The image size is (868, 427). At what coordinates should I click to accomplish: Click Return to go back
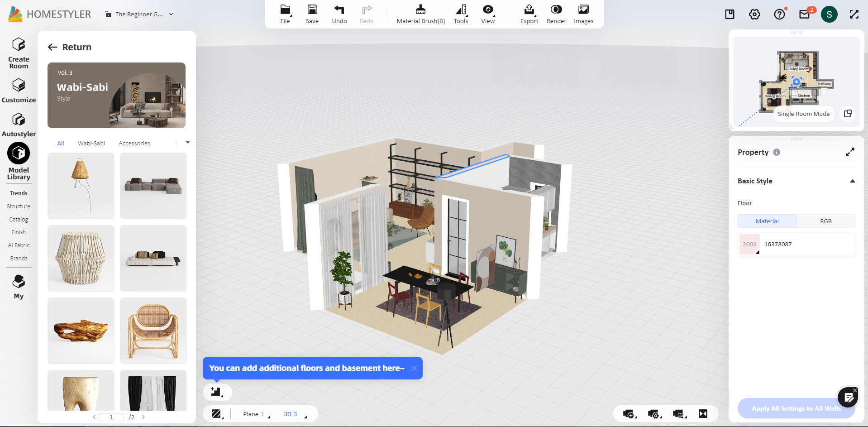(x=70, y=47)
